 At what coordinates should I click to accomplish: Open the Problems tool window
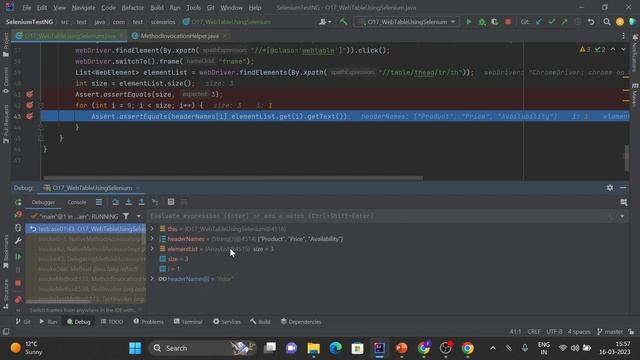coord(149,322)
